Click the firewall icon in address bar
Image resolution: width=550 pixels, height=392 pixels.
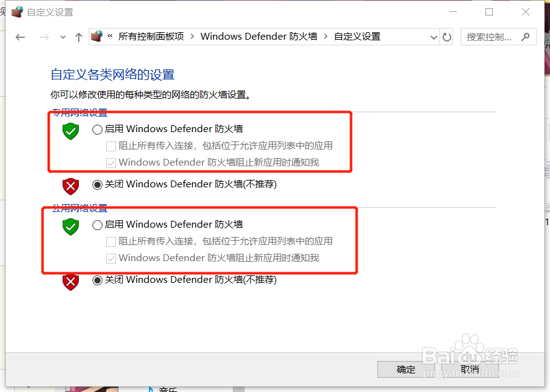pyautogui.click(x=96, y=36)
